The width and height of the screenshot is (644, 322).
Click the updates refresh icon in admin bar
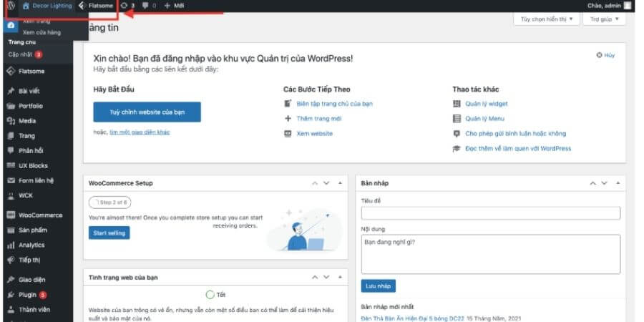coord(124,6)
